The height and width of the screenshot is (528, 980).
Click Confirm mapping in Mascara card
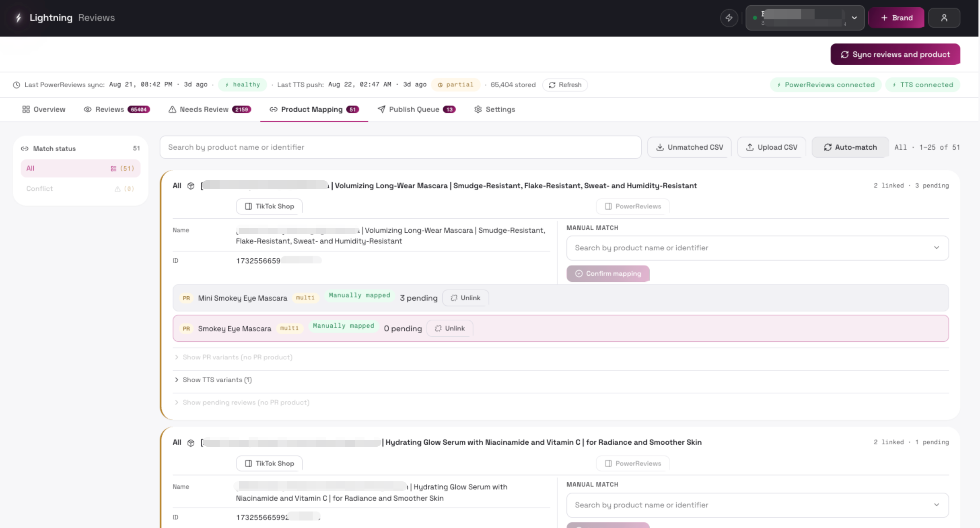click(x=608, y=274)
